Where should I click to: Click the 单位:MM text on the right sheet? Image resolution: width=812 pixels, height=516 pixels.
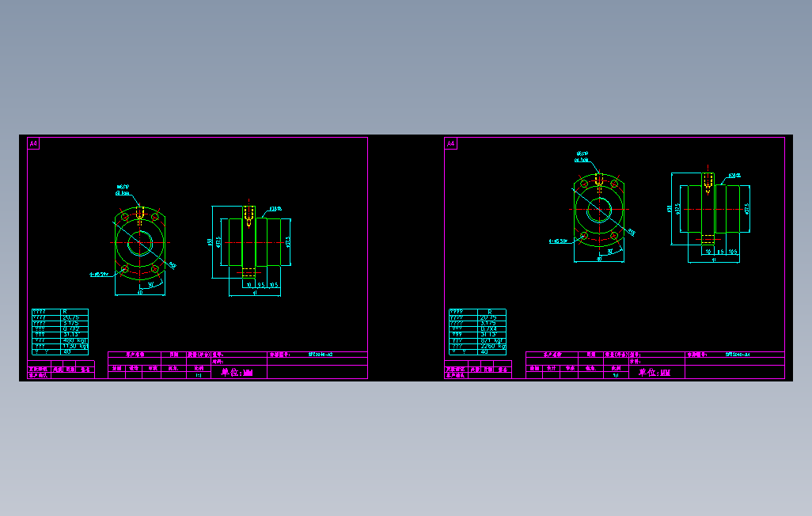pyautogui.click(x=655, y=372)
